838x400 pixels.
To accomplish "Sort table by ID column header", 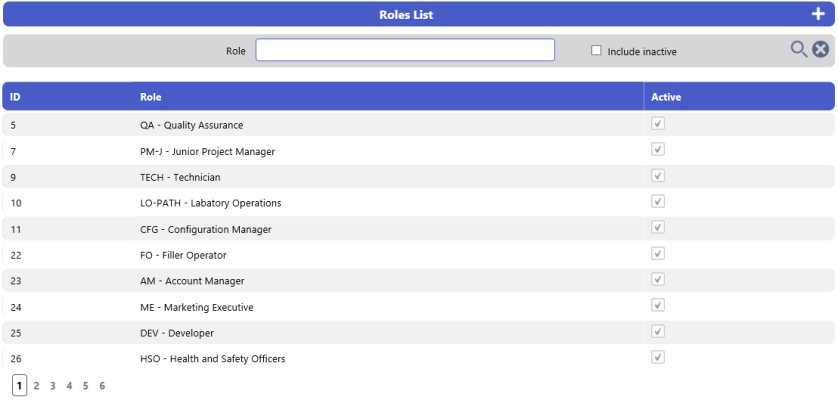I will pos(15,97).
